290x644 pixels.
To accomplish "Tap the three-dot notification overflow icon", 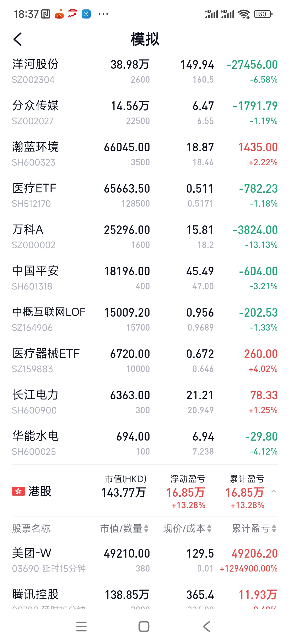I will click(103, 14).
